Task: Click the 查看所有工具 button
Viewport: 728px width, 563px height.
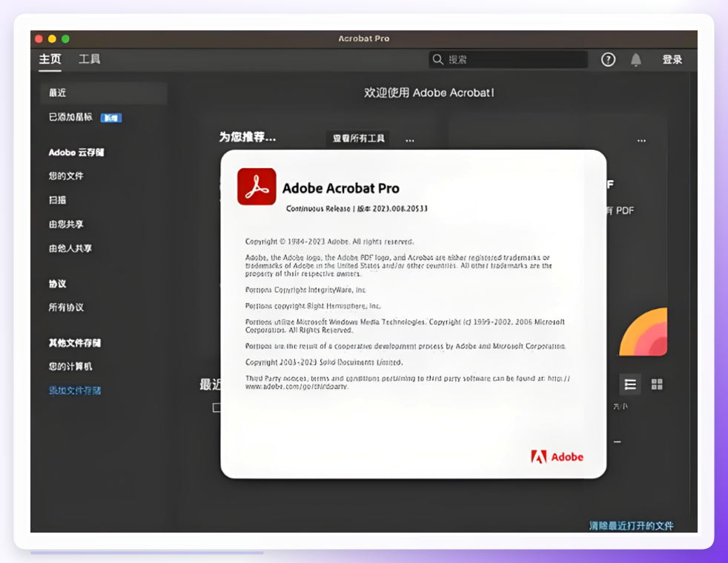Action: pyautogui.click(x=358, y=139)
